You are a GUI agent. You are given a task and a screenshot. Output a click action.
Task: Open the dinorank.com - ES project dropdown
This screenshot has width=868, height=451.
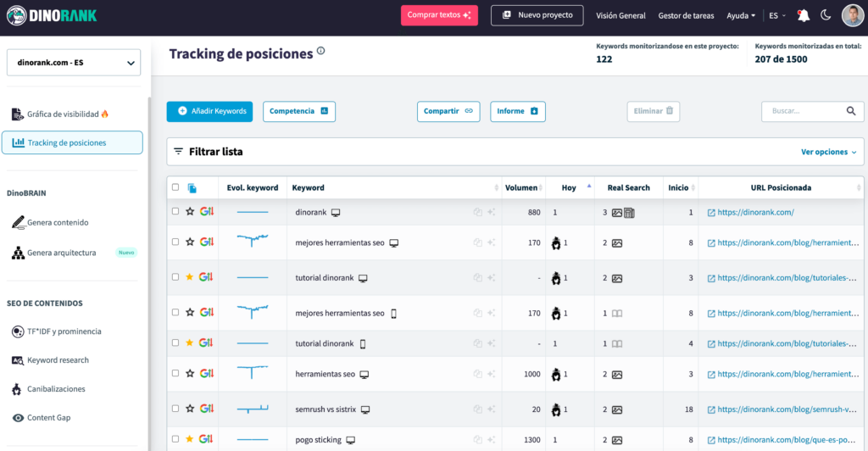click(x=73, y=63)
